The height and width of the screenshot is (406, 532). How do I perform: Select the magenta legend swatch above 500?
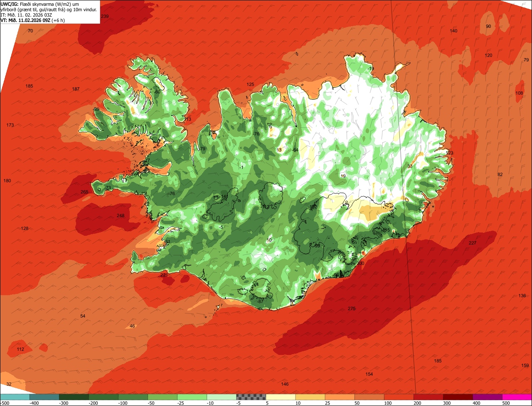pos(517,397)
